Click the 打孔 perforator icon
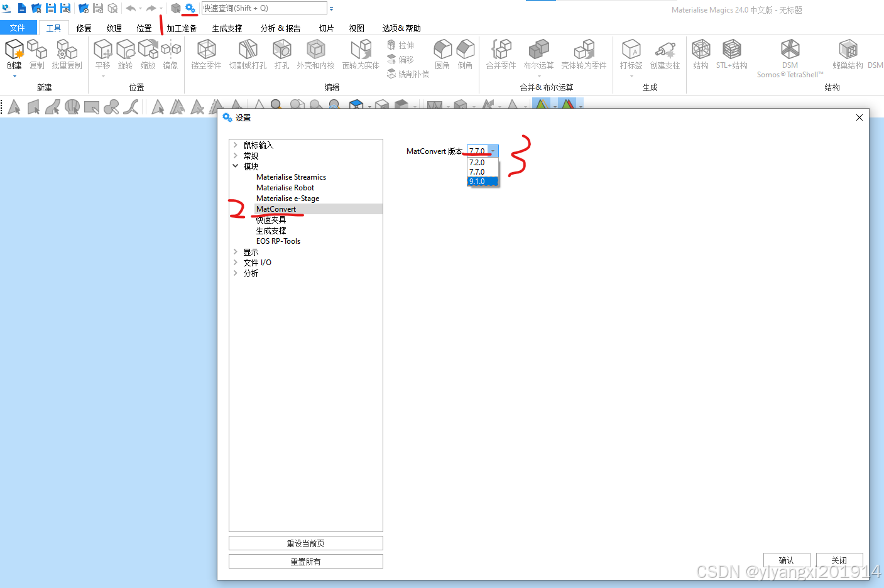This screenshot has height=588, width=884. click(x=282, y=50)
